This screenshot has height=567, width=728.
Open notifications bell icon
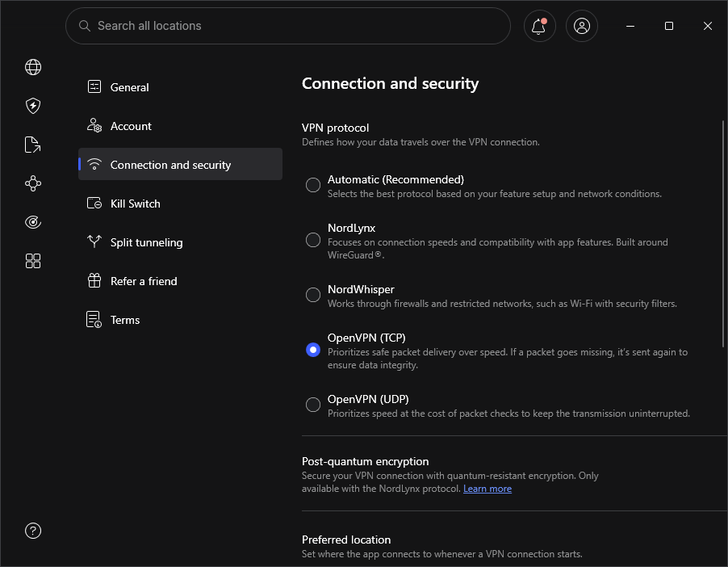539,26
